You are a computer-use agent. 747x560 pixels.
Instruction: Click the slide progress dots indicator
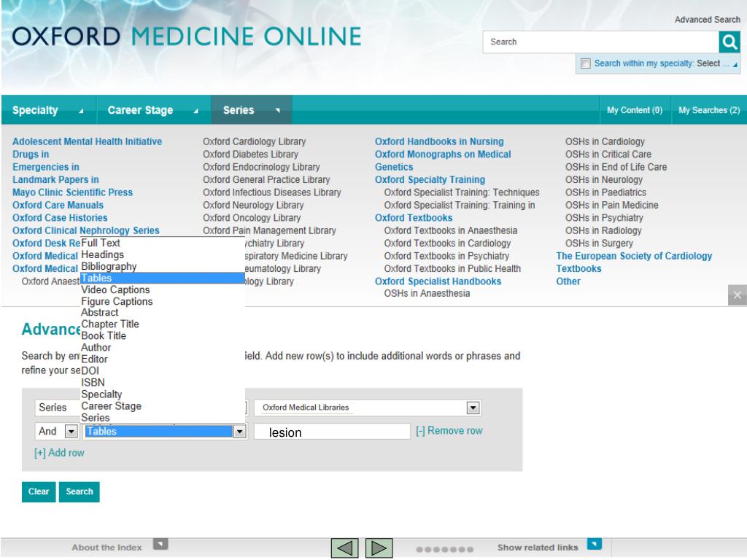[x=444, y=549]
